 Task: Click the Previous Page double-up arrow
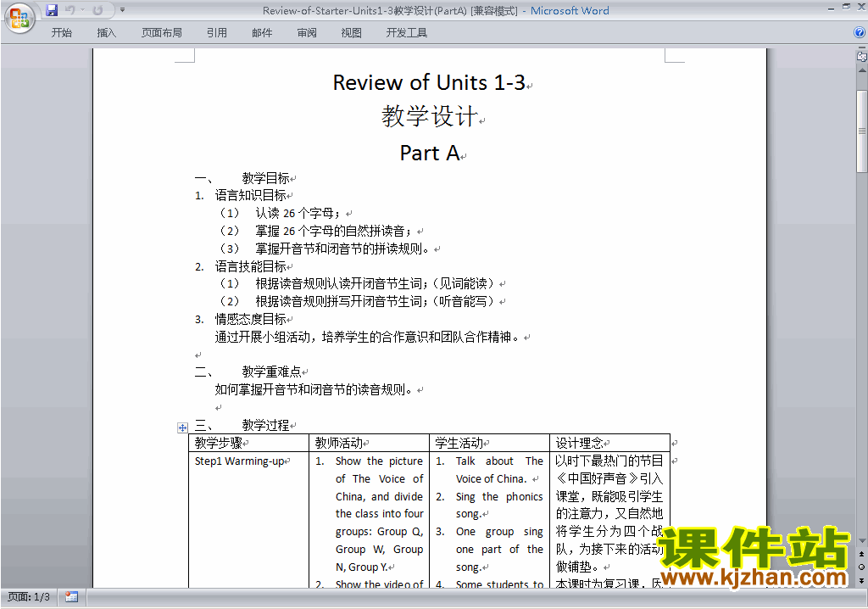pyautogui.click(x=862, y=554)
